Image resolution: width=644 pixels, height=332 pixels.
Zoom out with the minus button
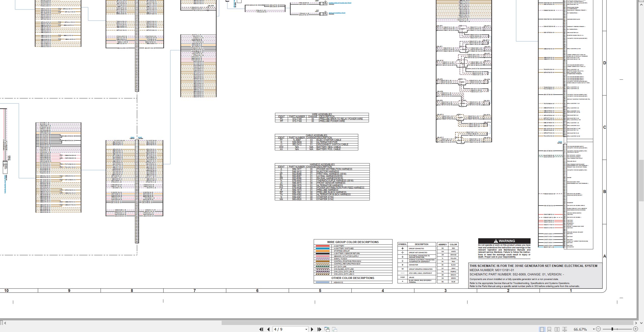598,329
